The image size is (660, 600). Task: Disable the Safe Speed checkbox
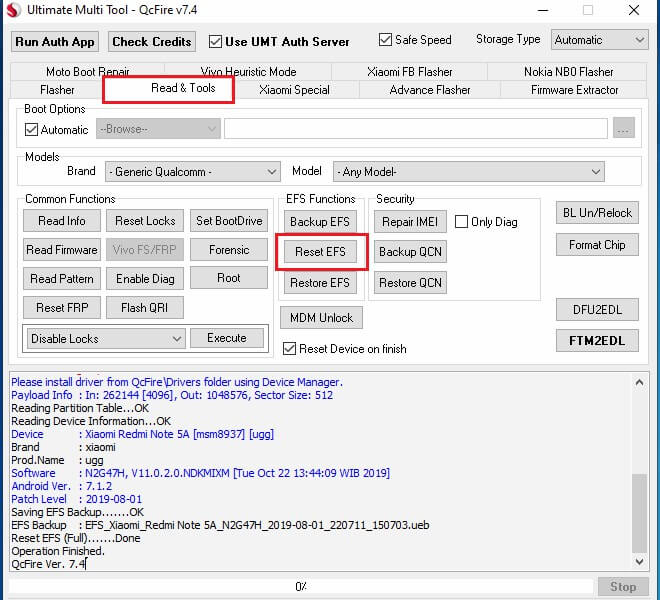click(x=385, y=40)
